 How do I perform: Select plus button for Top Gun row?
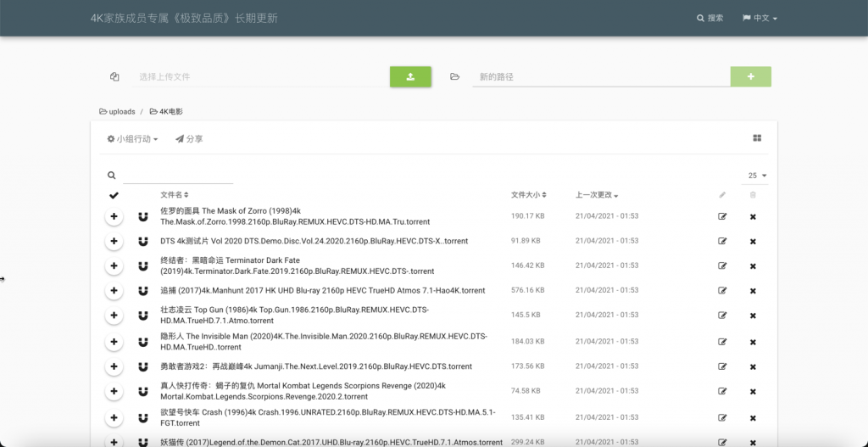click(114, 316)
